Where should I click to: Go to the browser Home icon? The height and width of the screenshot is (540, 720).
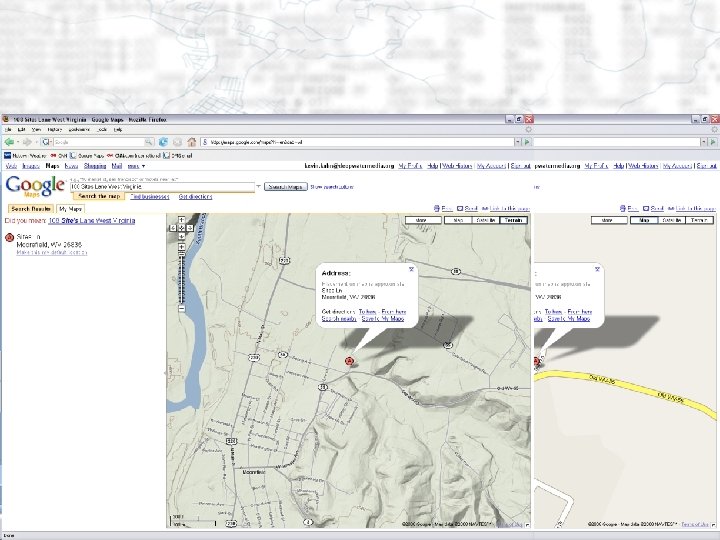192,142
